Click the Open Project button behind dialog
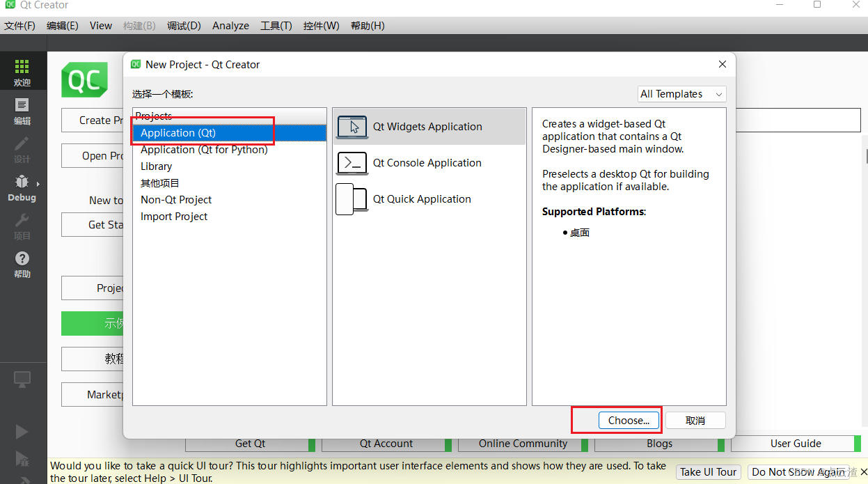This screenshot has width=868, height=484. pos(93,156)
